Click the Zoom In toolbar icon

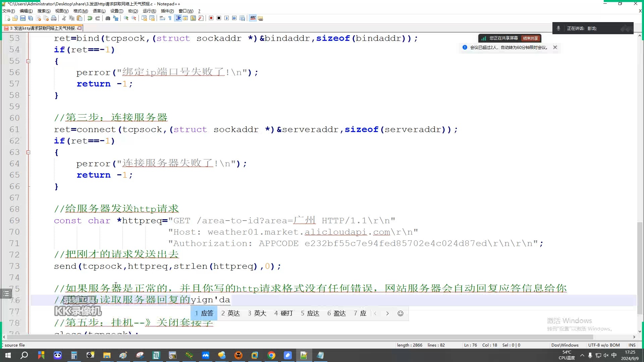(126, 18)
